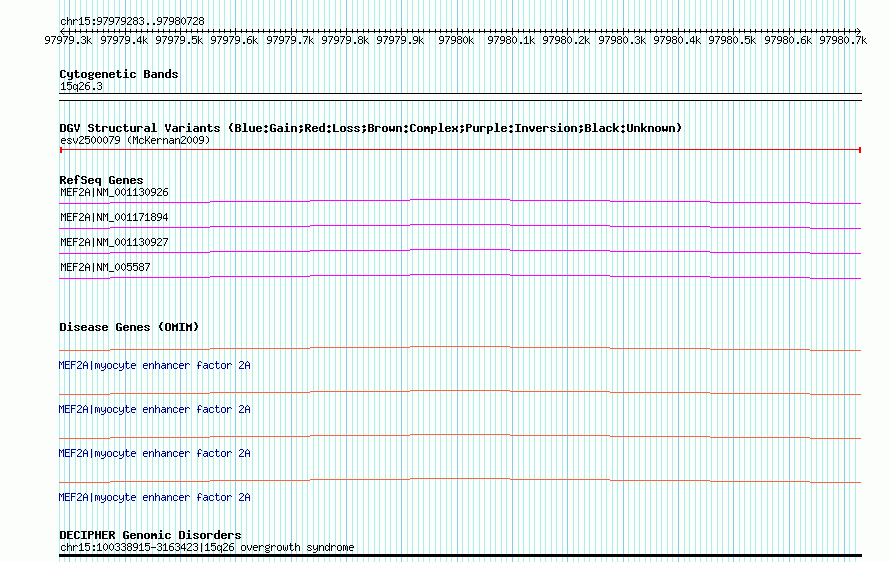Select the DECIPHER Genomic Disorders track title
The image size is (890, 562).
click(x=150, y=535)
